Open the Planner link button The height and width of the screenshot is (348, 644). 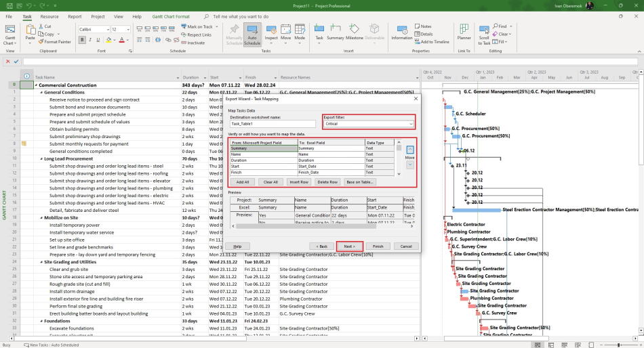pos(464,32)
